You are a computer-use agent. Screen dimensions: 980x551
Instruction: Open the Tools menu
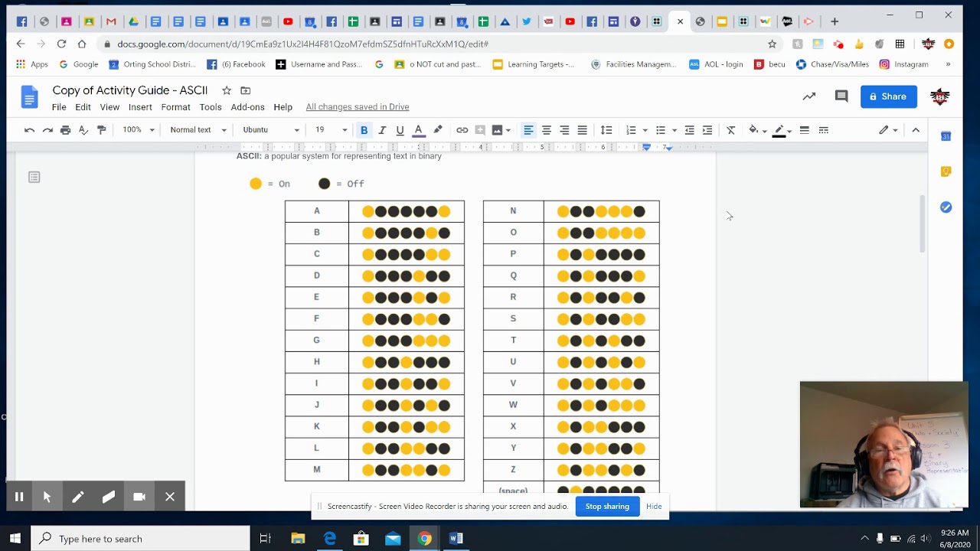point(211,107)
